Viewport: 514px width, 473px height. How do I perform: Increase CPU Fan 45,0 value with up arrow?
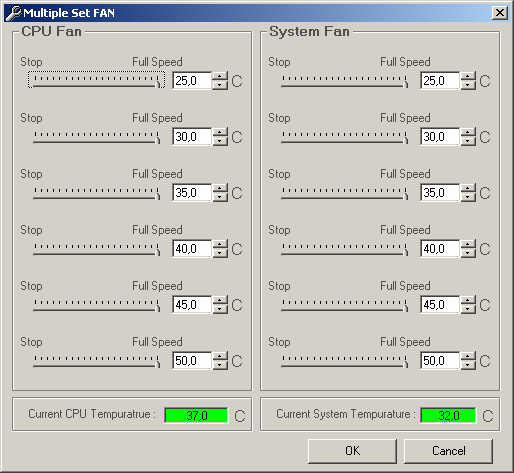pos(220,301)
